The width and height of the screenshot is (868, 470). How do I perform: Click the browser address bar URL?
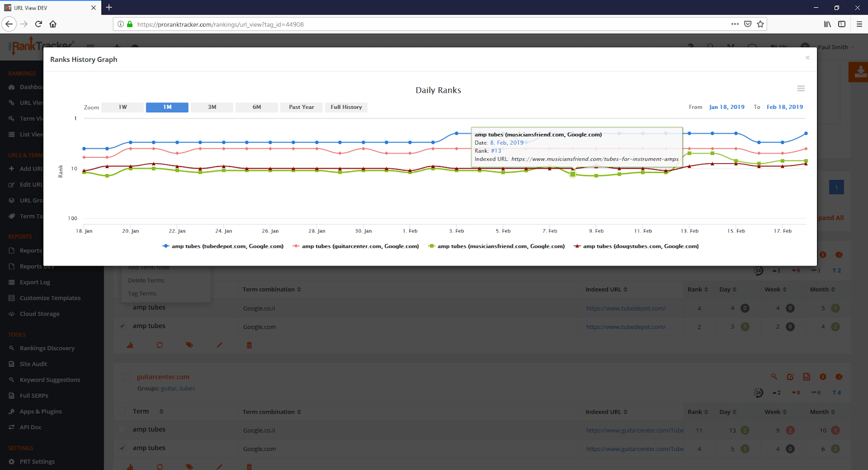point(220,24)
